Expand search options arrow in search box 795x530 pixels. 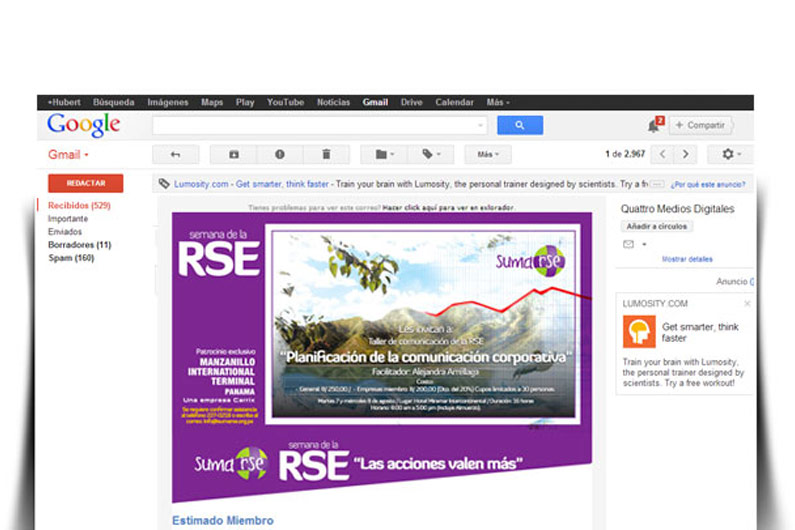pyautogui.click(x=480, y=125)
